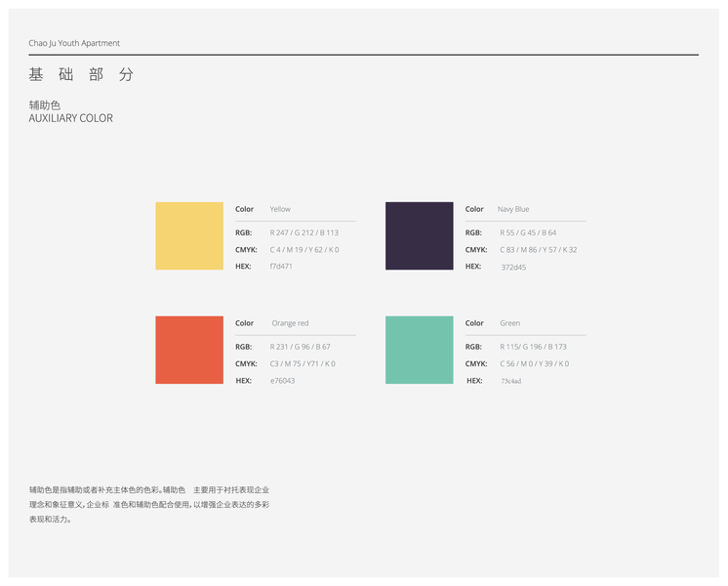Click the orange red color swatch

coord(189,350)
